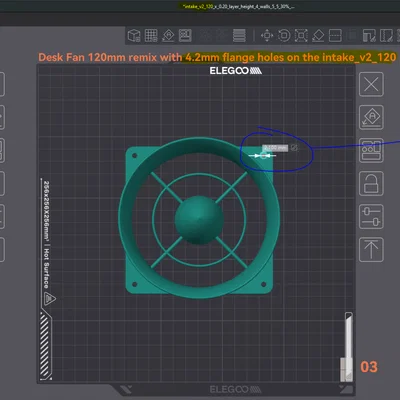
Task: Click the Arrange all objects toolbar icon
Action: 185,35
